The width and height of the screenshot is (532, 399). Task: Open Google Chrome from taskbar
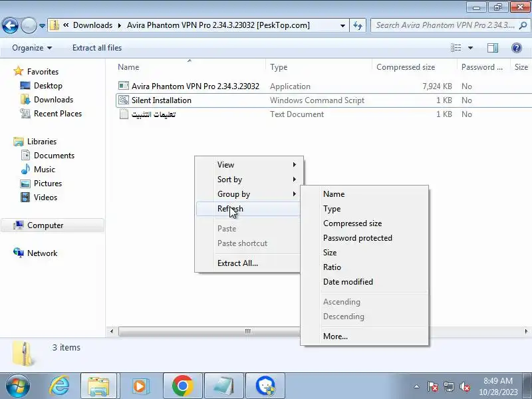pos(182,386)
